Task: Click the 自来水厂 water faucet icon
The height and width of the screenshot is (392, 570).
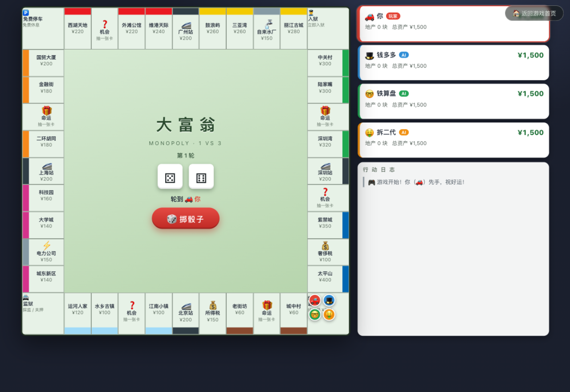Action: pos(269,24)
